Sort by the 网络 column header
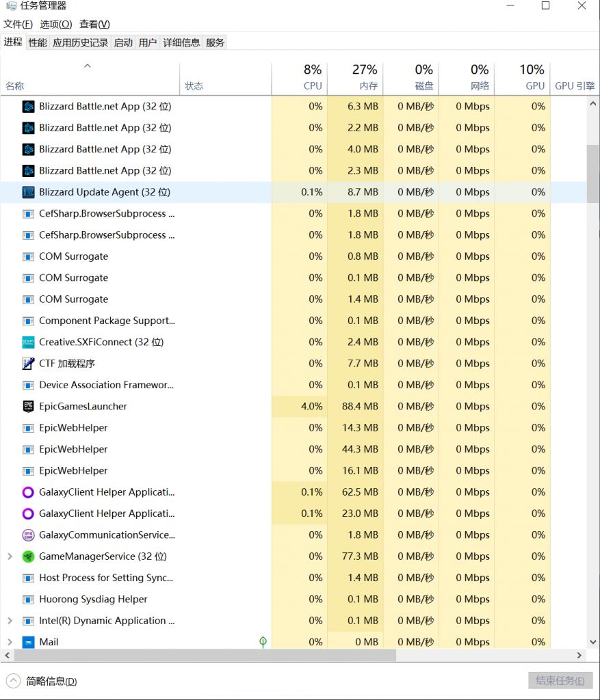This screenshot has width=600, height=700. tap(467, 79)
